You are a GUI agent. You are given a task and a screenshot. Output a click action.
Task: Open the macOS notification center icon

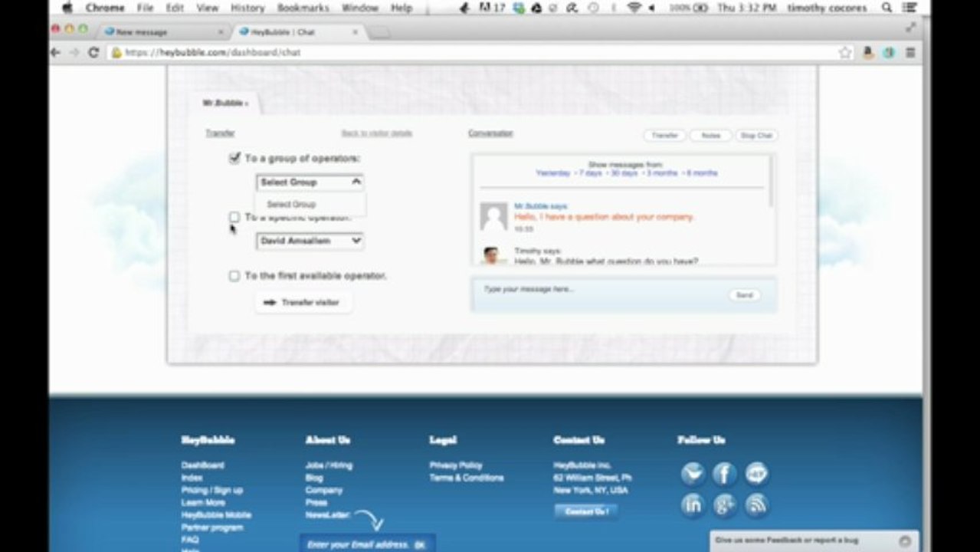tap(910, 8)
